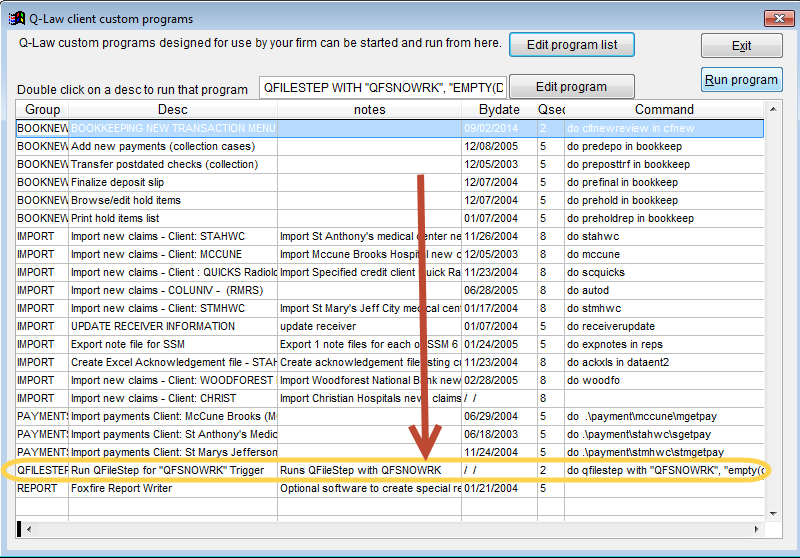Click 'do ackxls in dataent2' command cell
Image resolution: width=800 pixels, height=558 pixels.
coord(664,362)
